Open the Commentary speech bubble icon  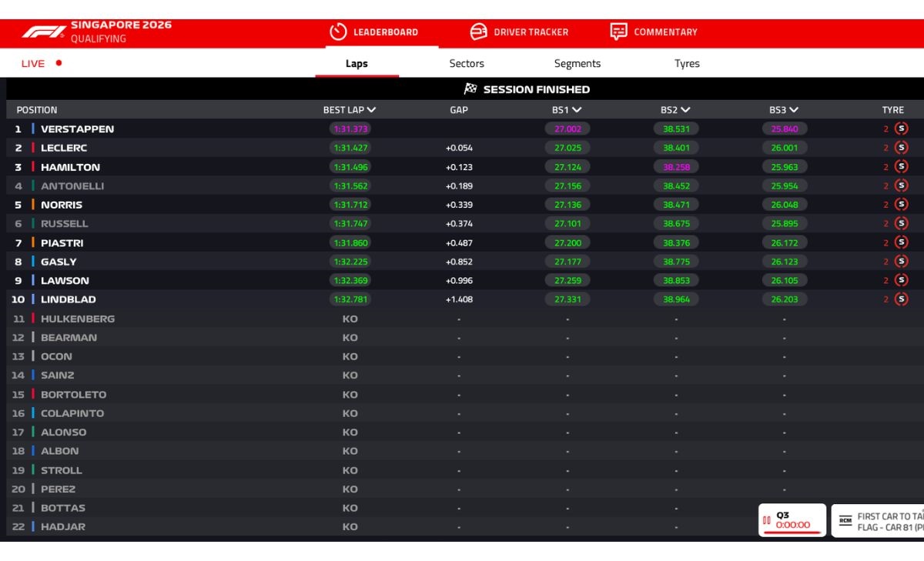(618, 32)
